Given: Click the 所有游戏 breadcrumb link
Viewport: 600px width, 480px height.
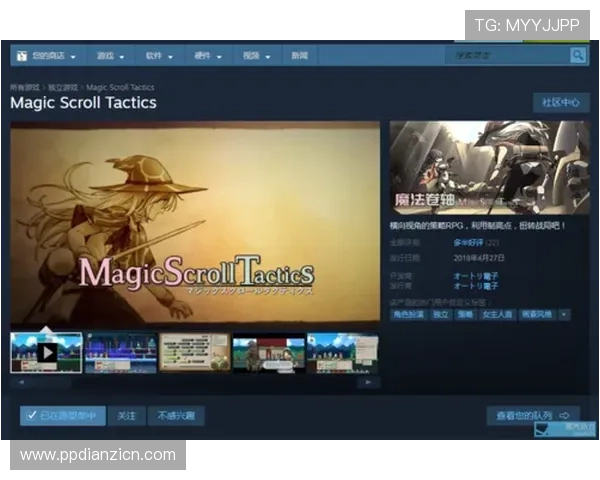Looking at the screenshot, I should coord(25,88).
